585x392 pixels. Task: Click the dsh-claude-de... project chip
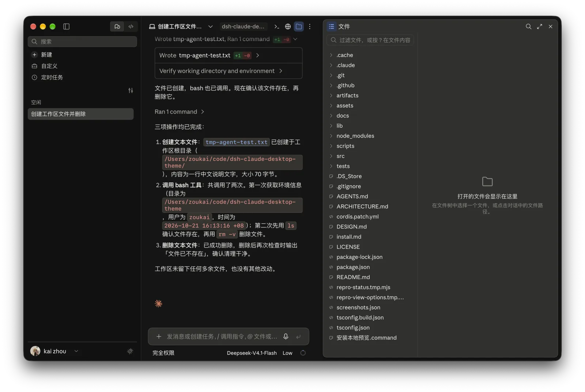click(243, 26)
